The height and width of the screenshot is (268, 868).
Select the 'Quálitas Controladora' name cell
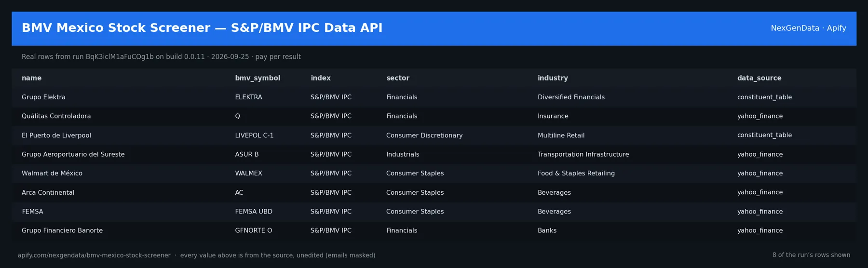(x=56, y=116)
